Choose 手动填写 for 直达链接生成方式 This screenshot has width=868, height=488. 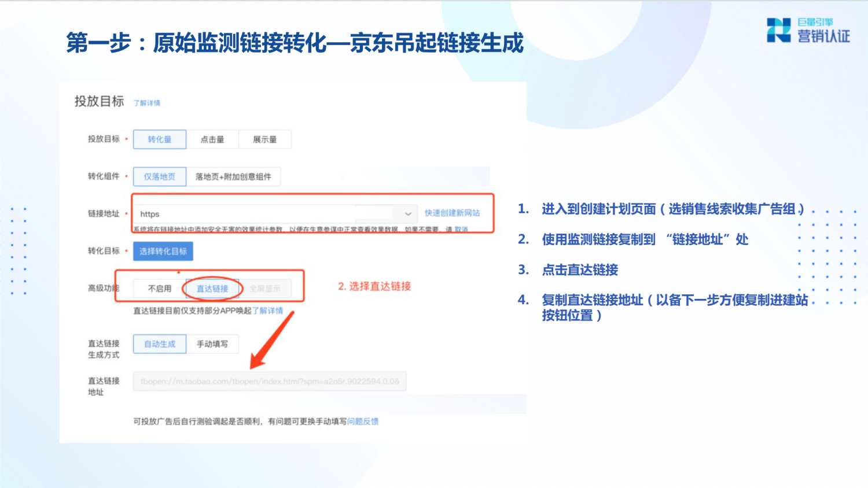[x=212, y=344]
